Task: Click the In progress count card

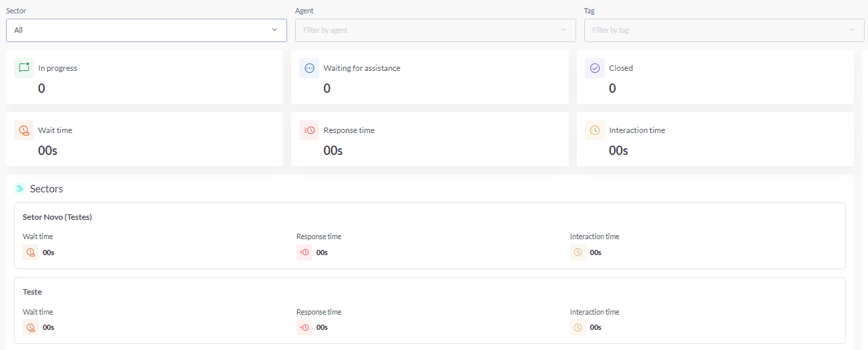Action: (144, 77)
